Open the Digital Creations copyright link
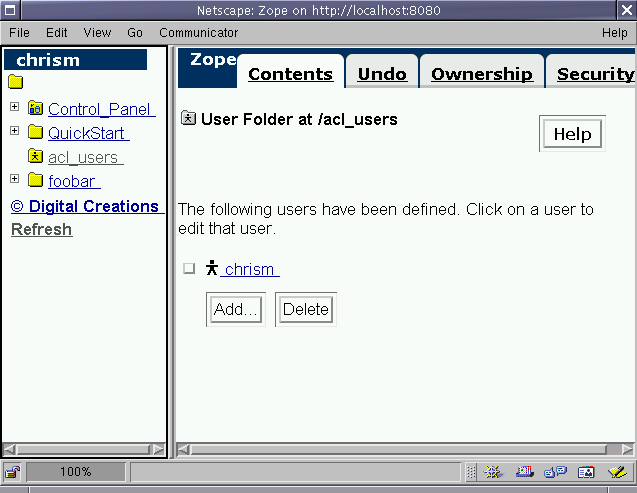 coord(87,206)
